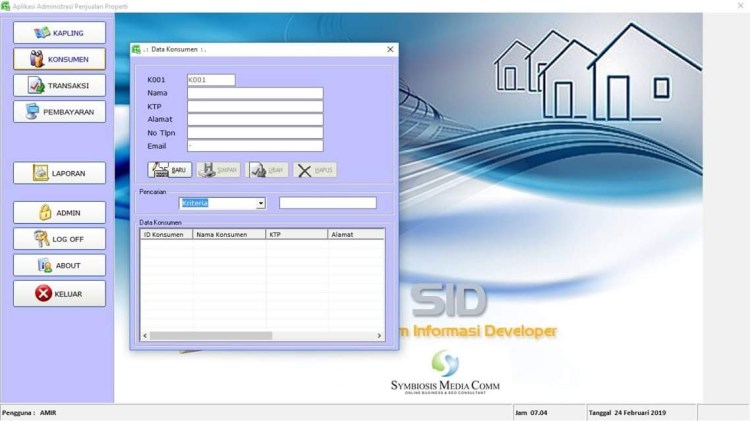Click the Alamat input field

255,119
